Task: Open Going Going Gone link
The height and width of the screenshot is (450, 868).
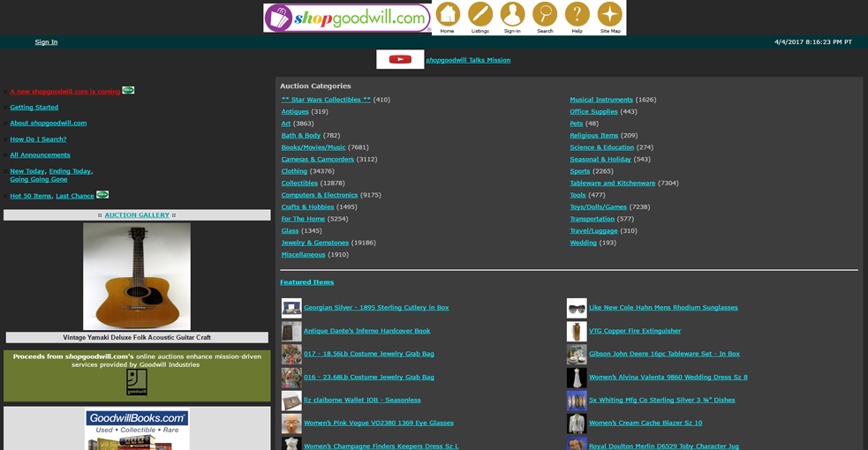Action: [x=39, y=179]
